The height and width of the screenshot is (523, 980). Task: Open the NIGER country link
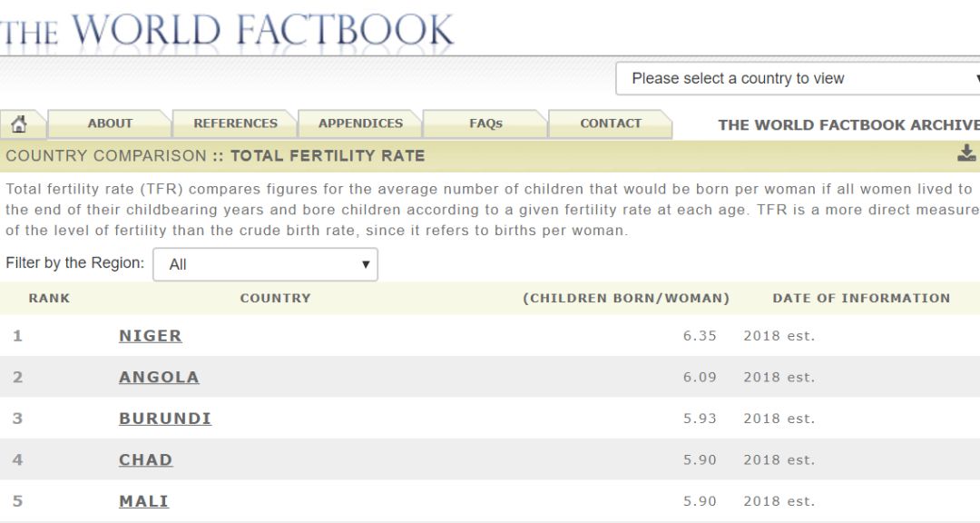[150, 336]
